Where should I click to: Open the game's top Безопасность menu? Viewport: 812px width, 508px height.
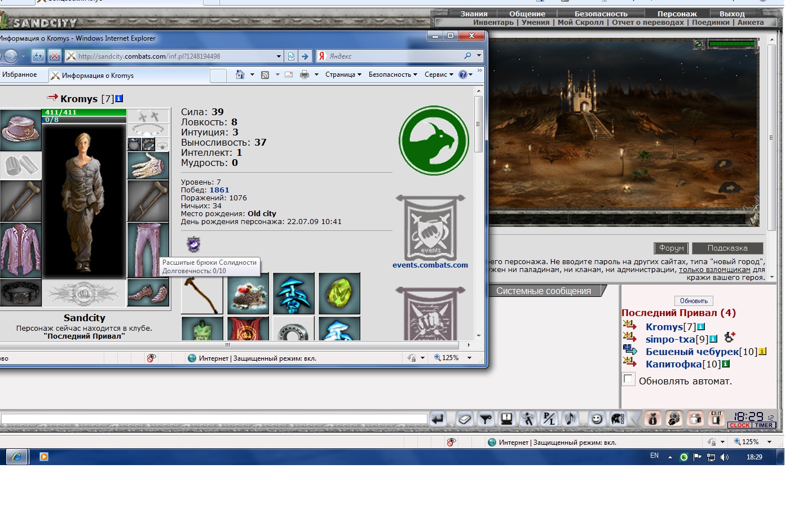click(x=601, y=14)
